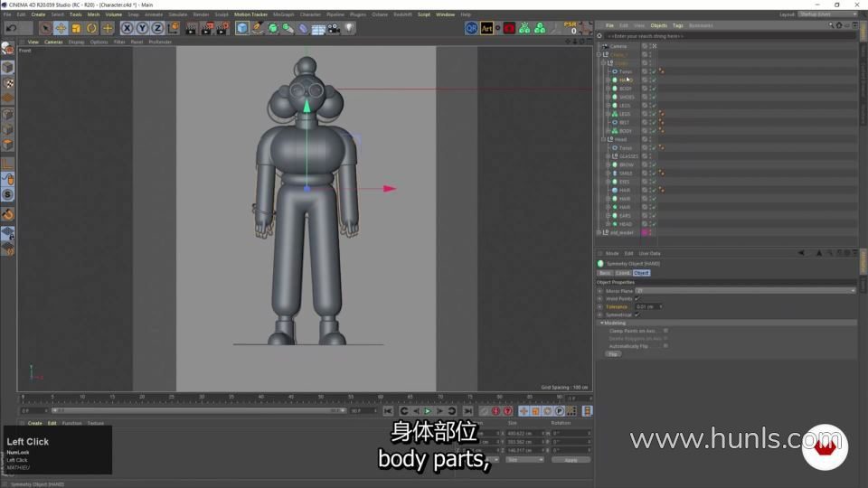Open the viewport Cameras menu
The height and width of the screenshot is (488, 868).
point(53,42)
